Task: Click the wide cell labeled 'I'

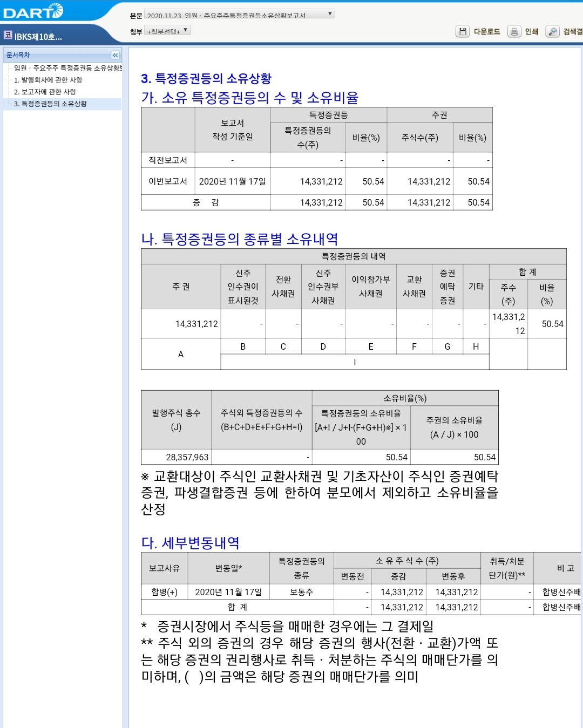Action: tap(355, 362)
